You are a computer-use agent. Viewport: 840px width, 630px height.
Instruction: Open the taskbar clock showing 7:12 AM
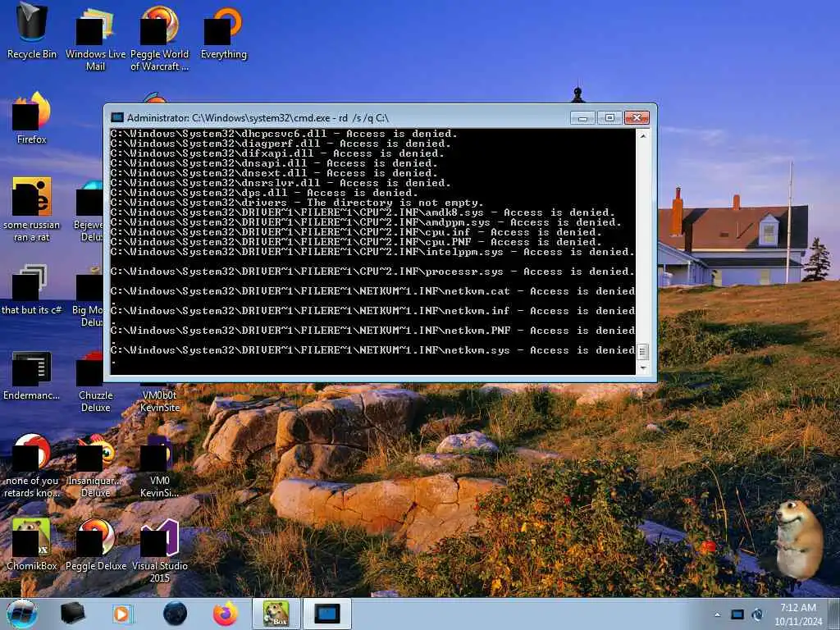(797, 614)
